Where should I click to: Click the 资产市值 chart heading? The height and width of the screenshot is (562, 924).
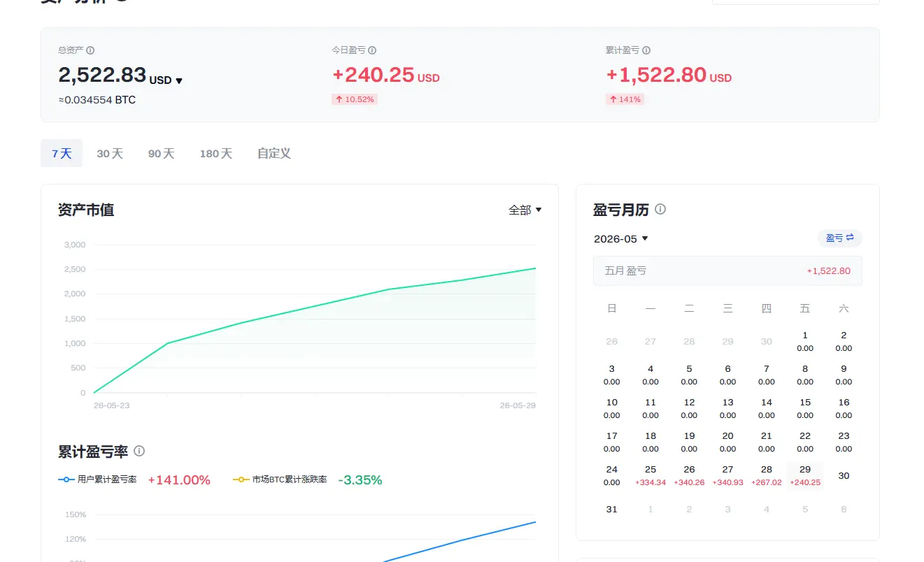tap(86, 210)
